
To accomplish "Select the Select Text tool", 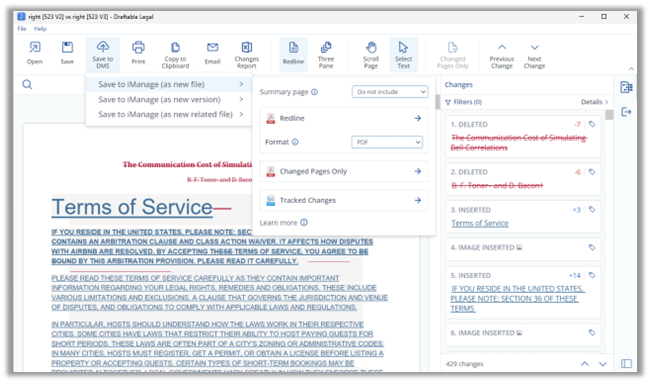I will point(403,55).
